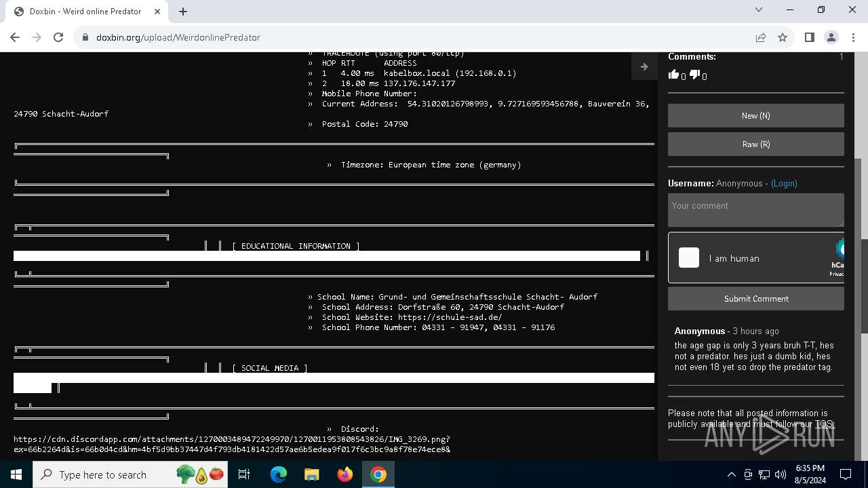View site information lock icon

85,37
